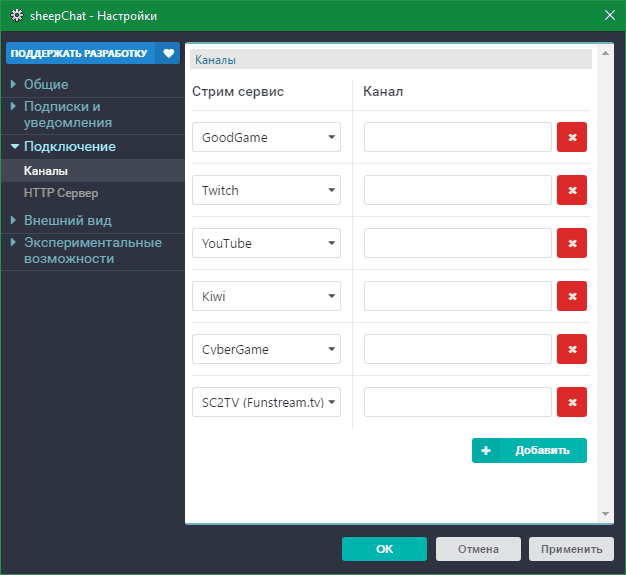Open the Kiwi stream service dropdown
Viewport: 626px width, 575px height.
(266, 296)
